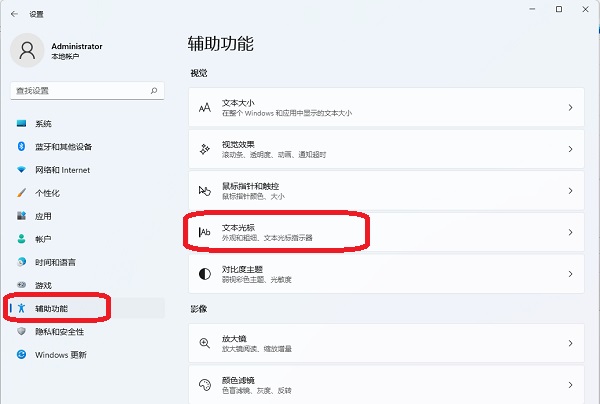
Task: Click the Bluetooth icon in the sidebar
Action: click(21, 146)
